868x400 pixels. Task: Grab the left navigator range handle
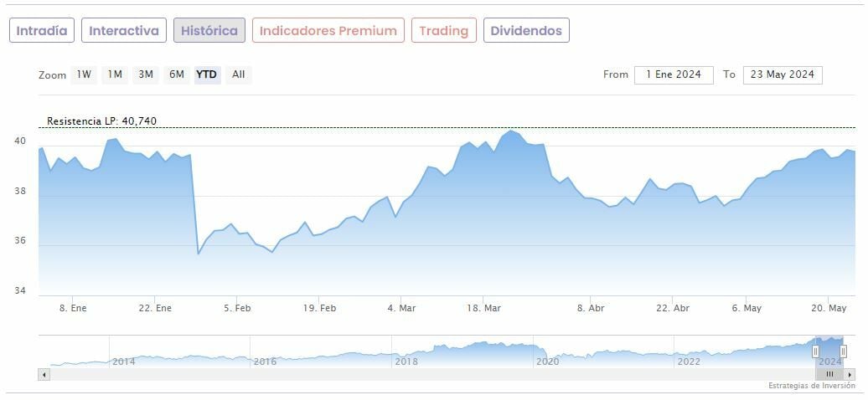coord(815,351)
